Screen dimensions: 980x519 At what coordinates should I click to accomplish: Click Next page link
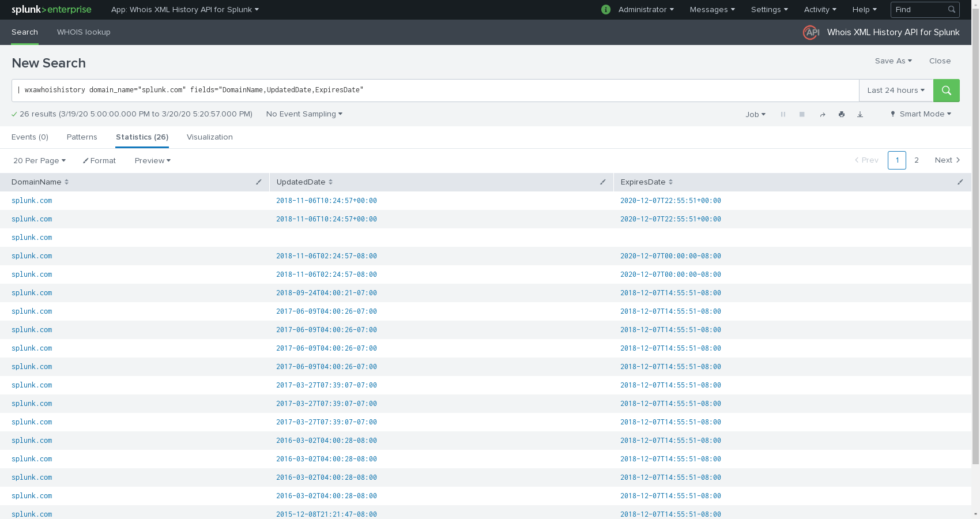(947, 160)
